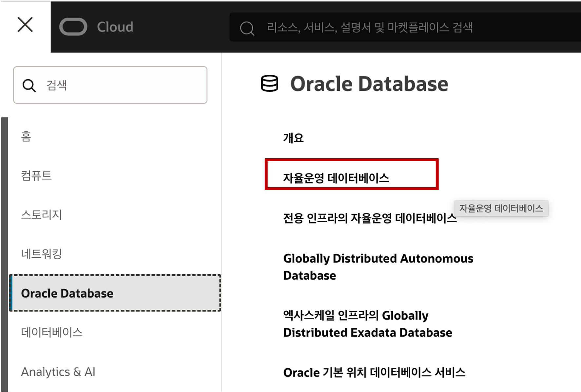Open Oracle 기본 위치 데이터베이스 서비스 link
The width and height of the screenshot is (581, 392).
[374, 372]
